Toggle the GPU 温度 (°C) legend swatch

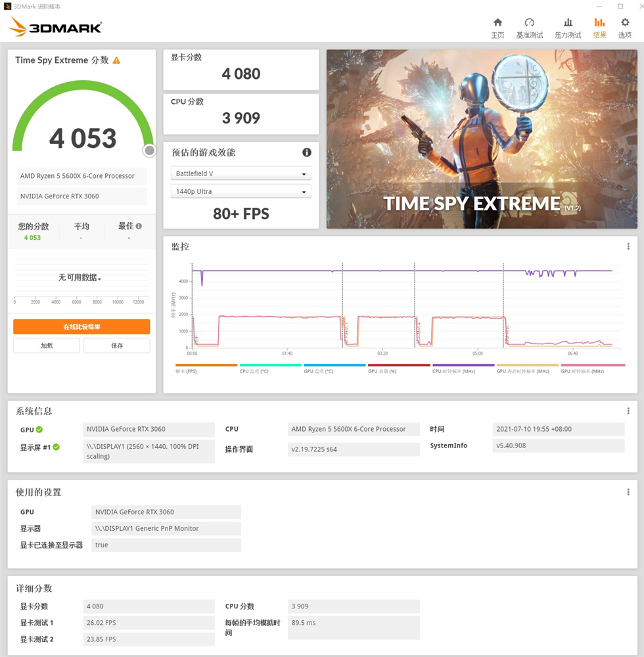coord(334,365)
